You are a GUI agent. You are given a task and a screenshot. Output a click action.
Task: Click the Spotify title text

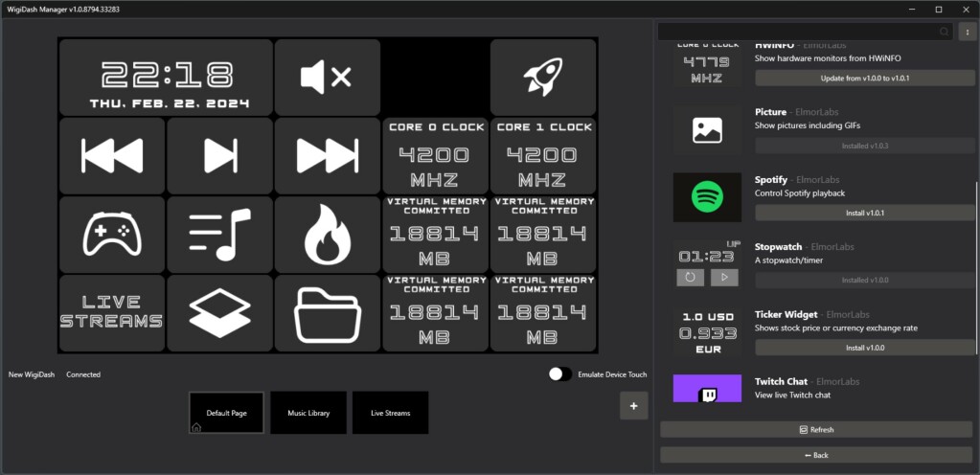coord(770,179)
